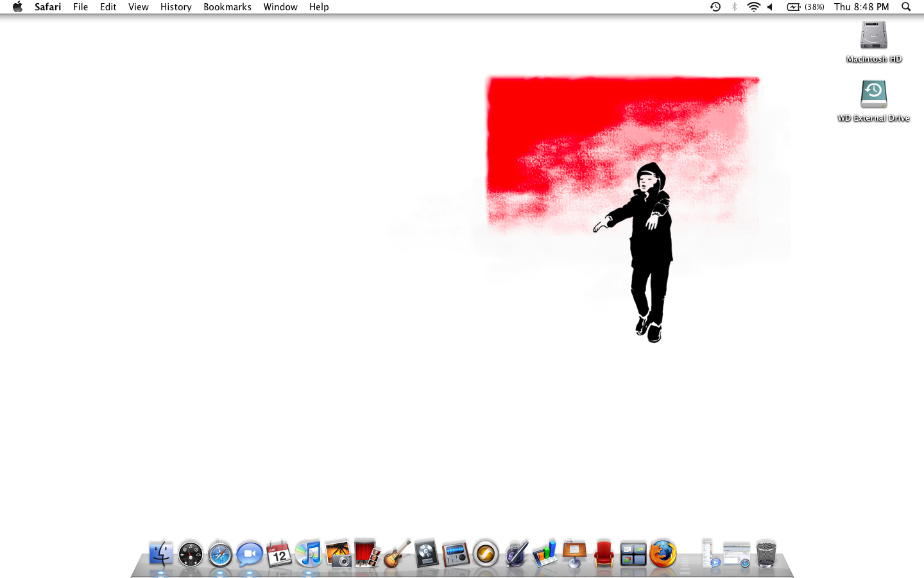Open the Apple menu

(17, 7)
